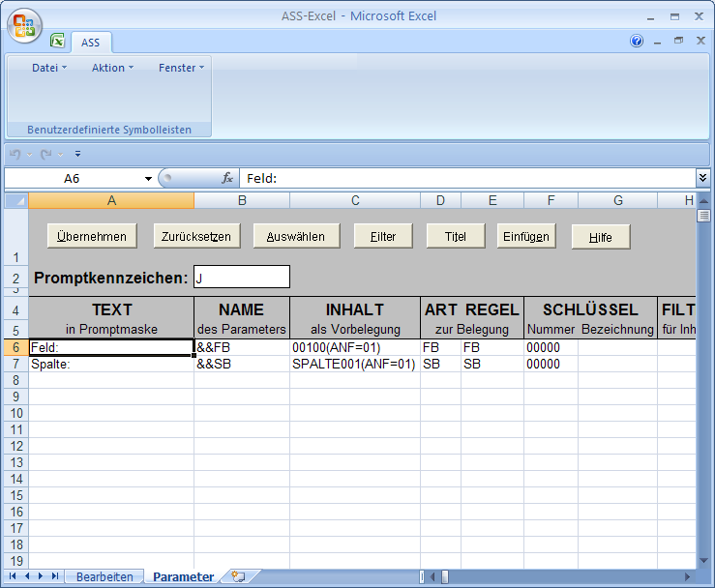
Task: Jump to first sheet using the navigation arrow
Action: (x=13, y=576)
